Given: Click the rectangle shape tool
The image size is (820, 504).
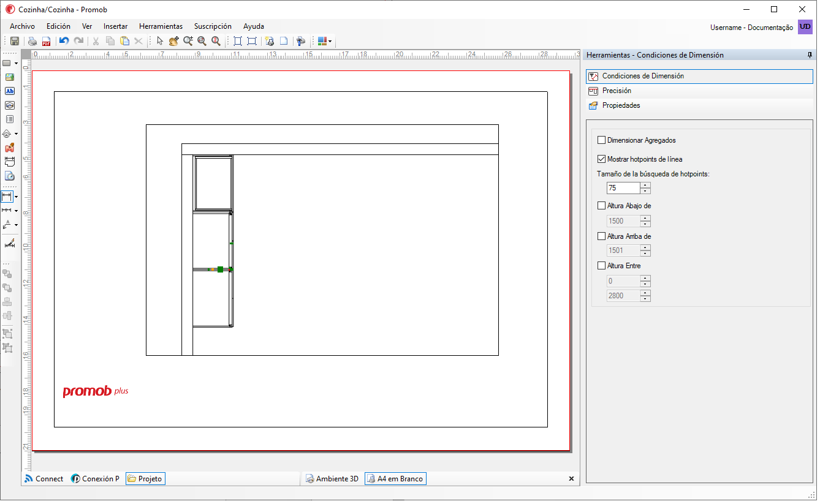Looking at the screenshot, I should (7, 63).
